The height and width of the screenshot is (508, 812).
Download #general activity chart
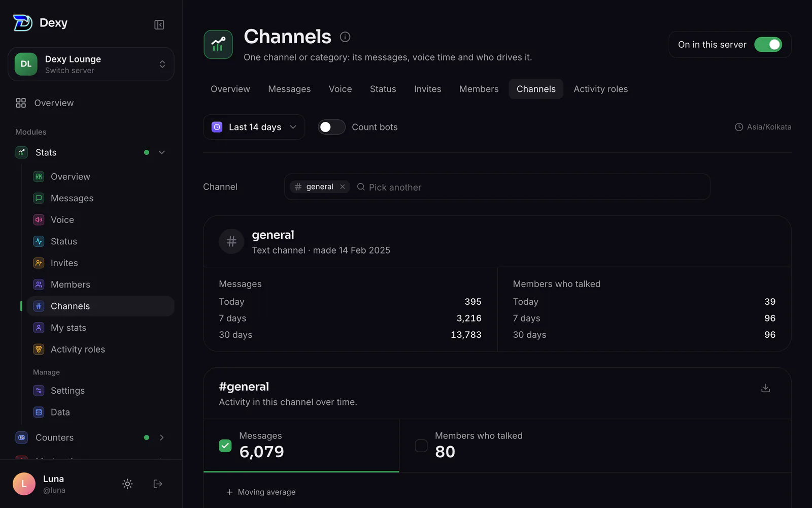point(766,388)
